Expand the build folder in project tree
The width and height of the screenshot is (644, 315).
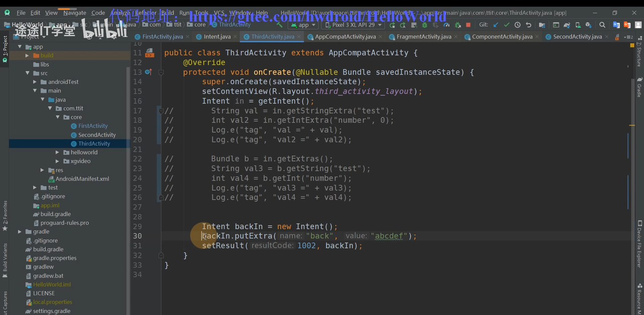[x=28, y=55]
